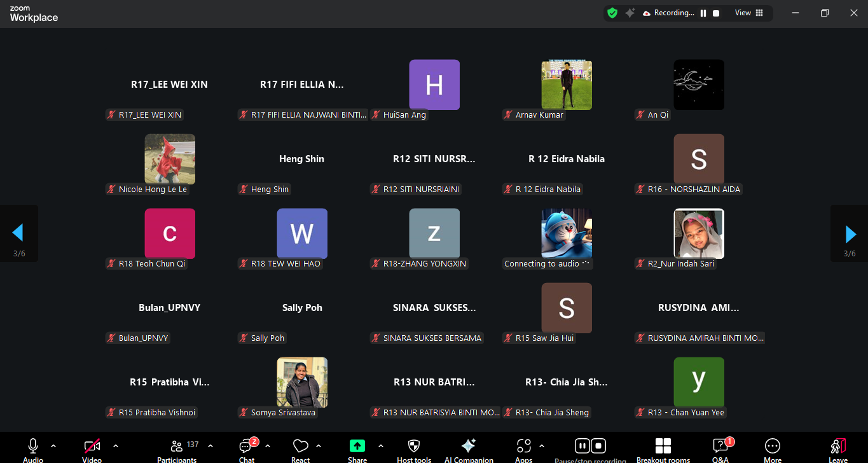Turn on the camera with Video button

pyautogui.click(x=92, y=446)
